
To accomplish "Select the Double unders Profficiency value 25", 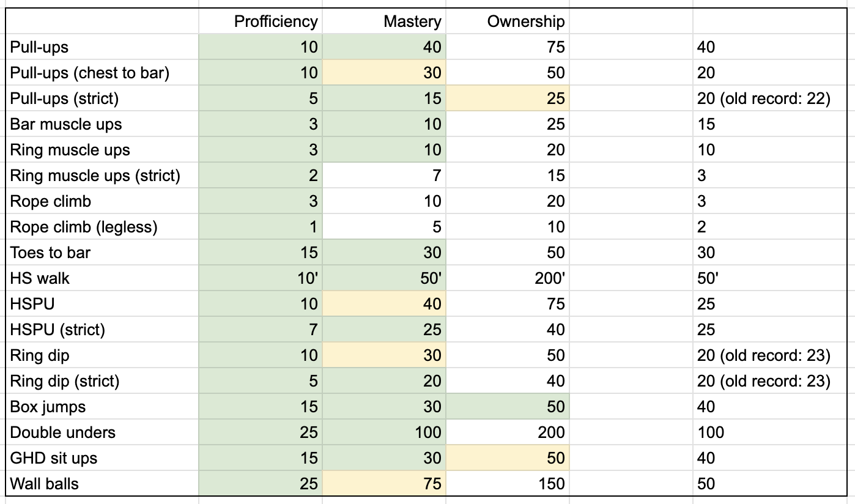I will pos(308,432).
